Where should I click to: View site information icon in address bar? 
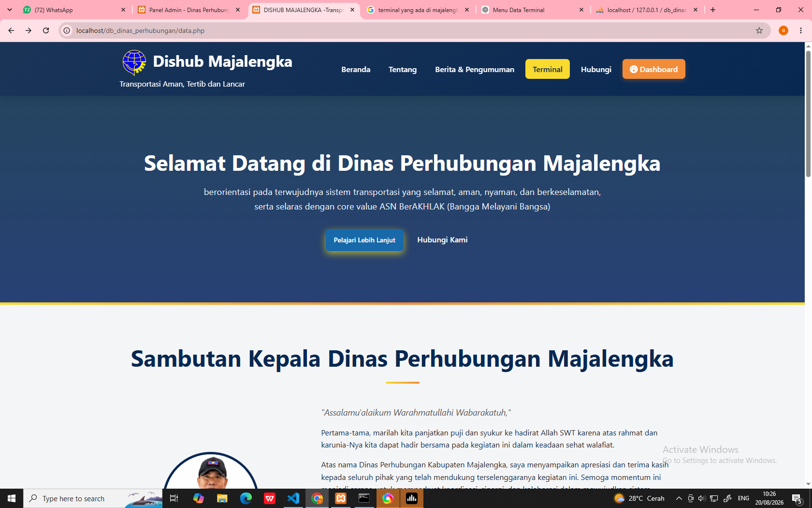tap(67, 30)
